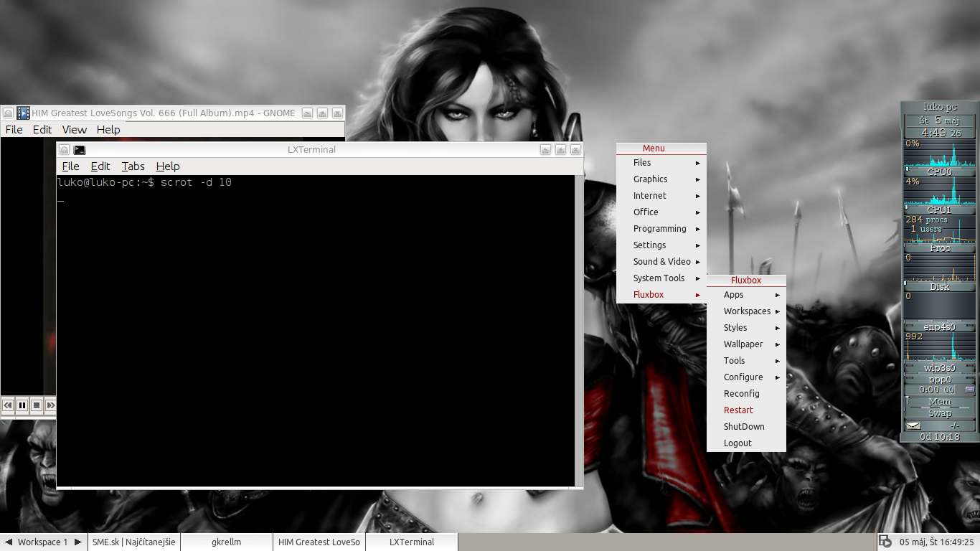Expand Apps in the Fluxbox submenu
This screenshot has width=980, height=551.
[x=746, y=295]
